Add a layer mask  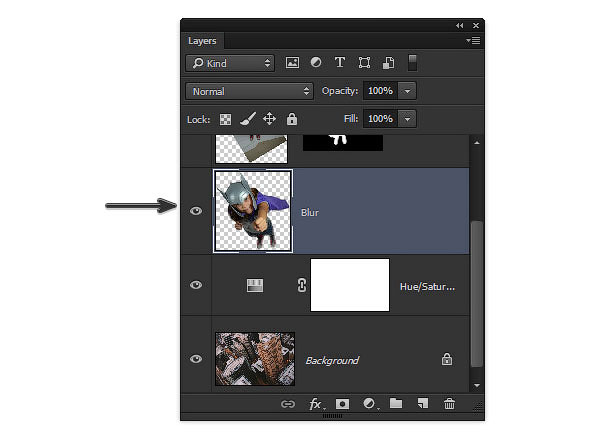point(342,404)
